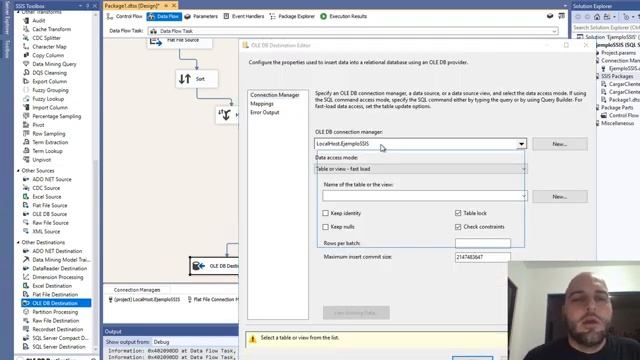This screenshot has width=640, height=360.
Task: Select the Flat File Source toolbox icon
Action: 26,205
